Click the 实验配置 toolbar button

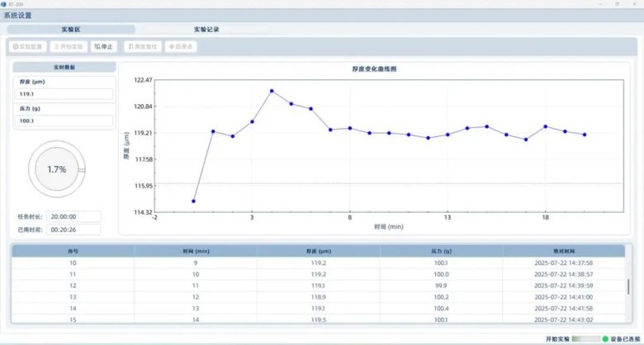point(28,47)
